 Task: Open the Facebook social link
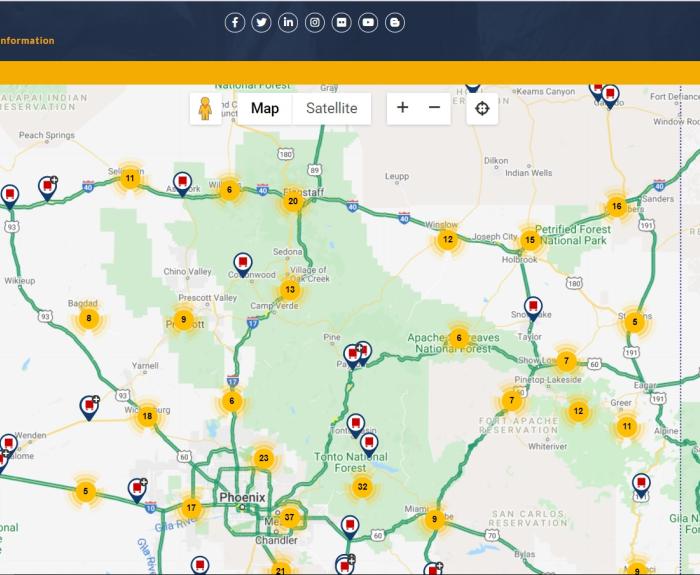pyautogui.click(x=235, y=22)
